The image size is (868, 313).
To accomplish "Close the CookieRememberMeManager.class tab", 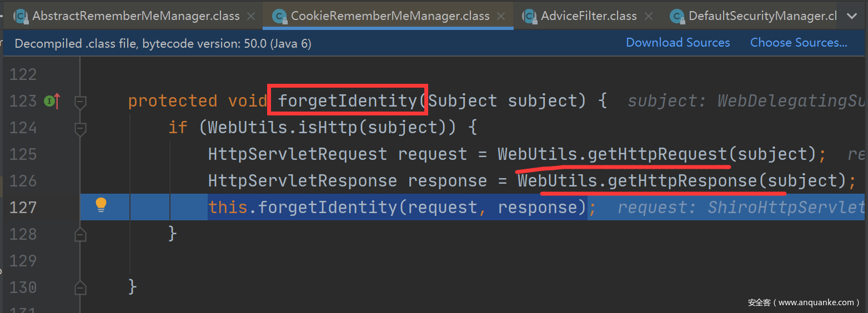I will click(x=502, y=16).
